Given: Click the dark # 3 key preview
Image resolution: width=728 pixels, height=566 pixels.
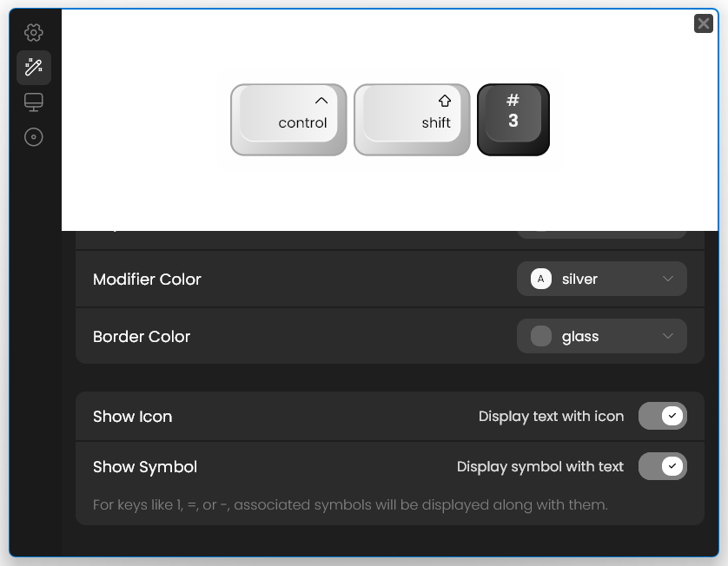Looking at the screenshot, I should 513,120.
